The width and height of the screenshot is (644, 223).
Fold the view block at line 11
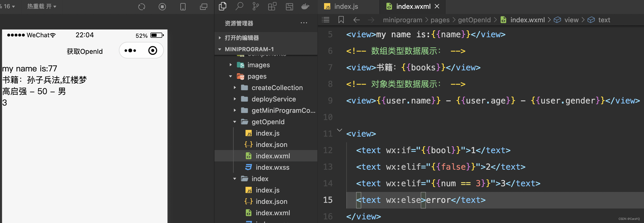point(340,130)
